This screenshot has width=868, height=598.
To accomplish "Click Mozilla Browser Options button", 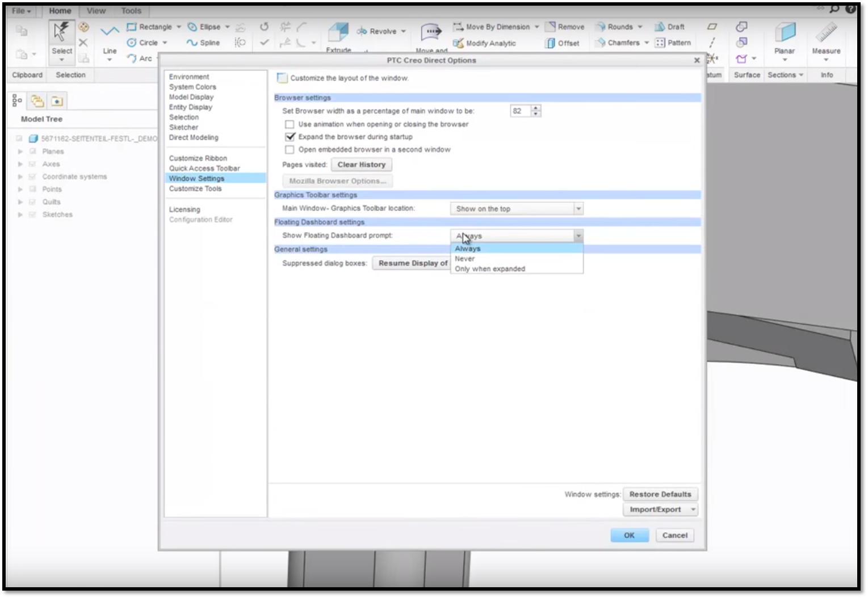I will 337,181.
